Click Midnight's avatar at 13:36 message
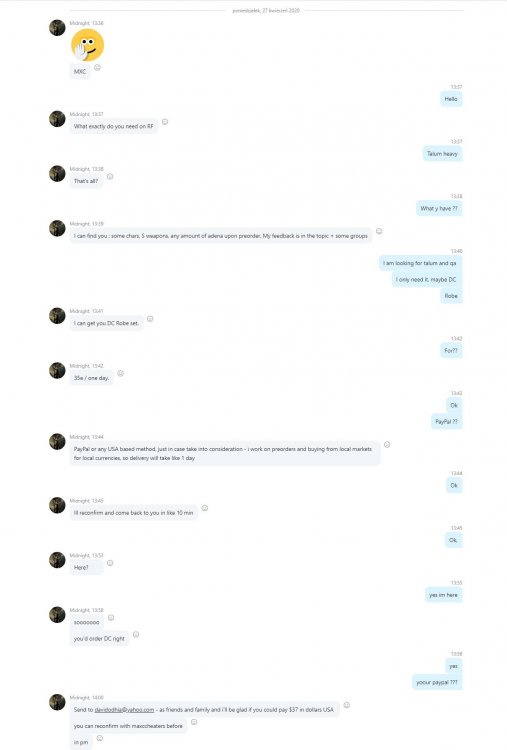 [x=57, y=28]
